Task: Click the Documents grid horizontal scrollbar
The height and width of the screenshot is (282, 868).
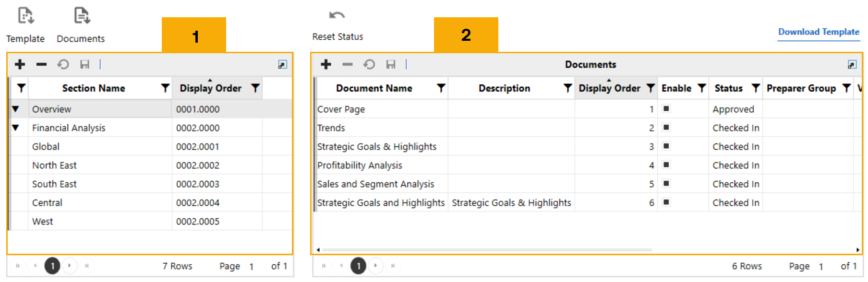Action: pyautogui.click(x=487, y=250)
